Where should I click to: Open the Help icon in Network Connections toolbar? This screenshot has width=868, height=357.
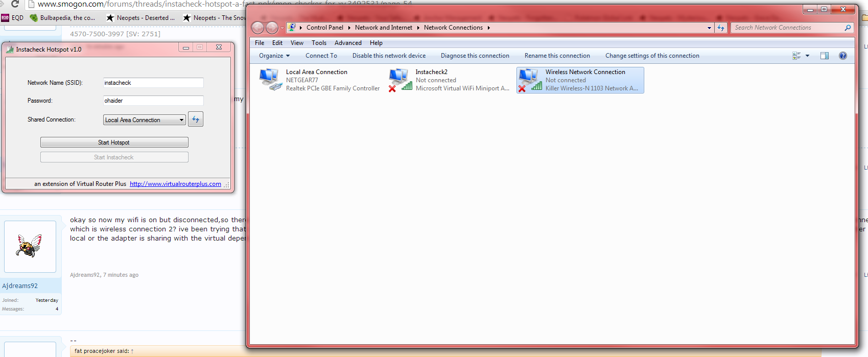click(x=843, y=56)
